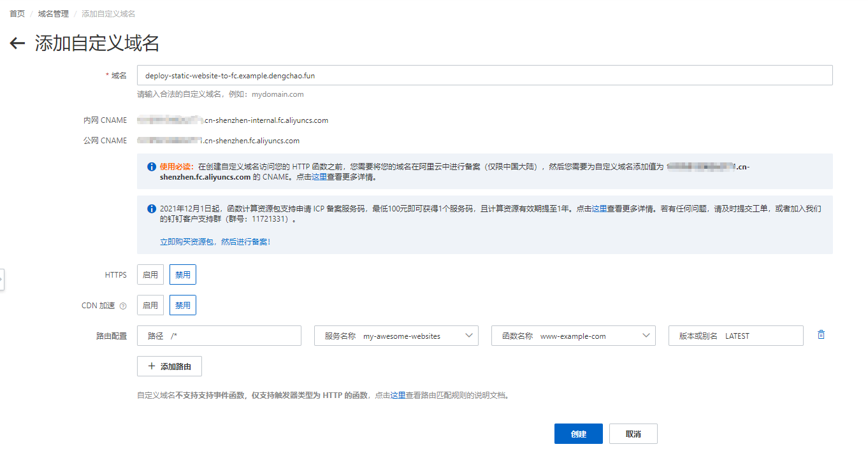Select 禁用 option for HTTPS
The image size is (868, 470).
[183, 274]
